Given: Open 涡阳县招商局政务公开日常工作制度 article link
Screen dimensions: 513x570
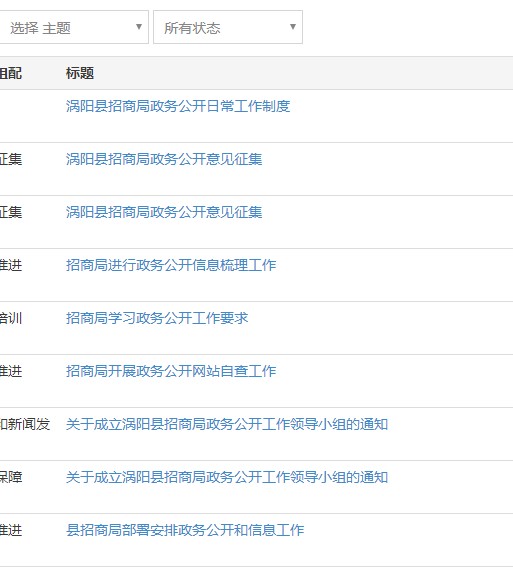Looking at the screenshot, I should pos(178,106).
